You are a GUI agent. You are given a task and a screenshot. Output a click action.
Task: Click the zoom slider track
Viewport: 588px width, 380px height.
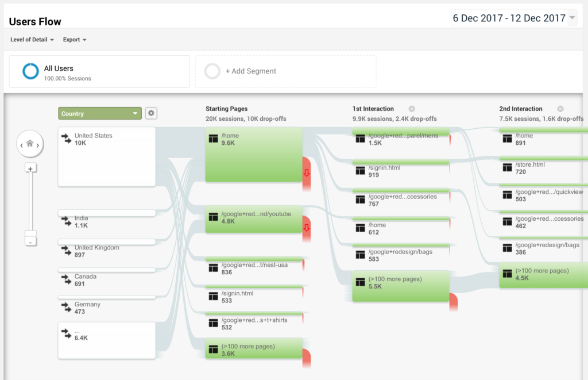coord(30,201)
